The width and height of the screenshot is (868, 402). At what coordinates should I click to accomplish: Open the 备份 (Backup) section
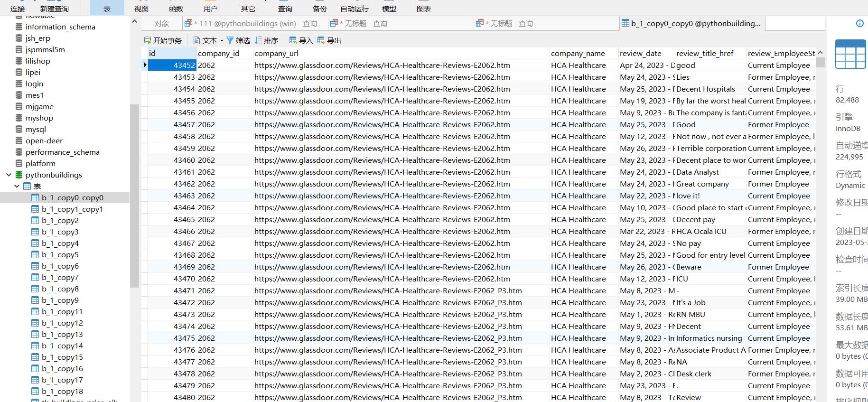[x=320, y=9]
